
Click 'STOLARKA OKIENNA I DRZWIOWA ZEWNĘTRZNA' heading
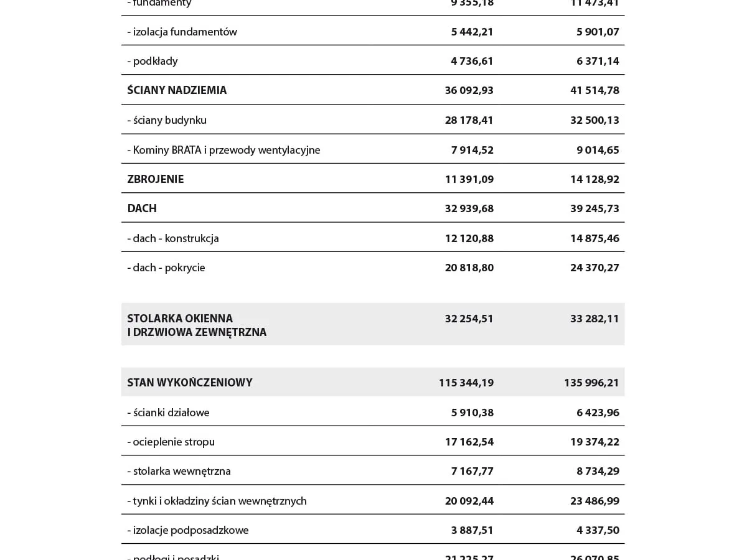197,325
